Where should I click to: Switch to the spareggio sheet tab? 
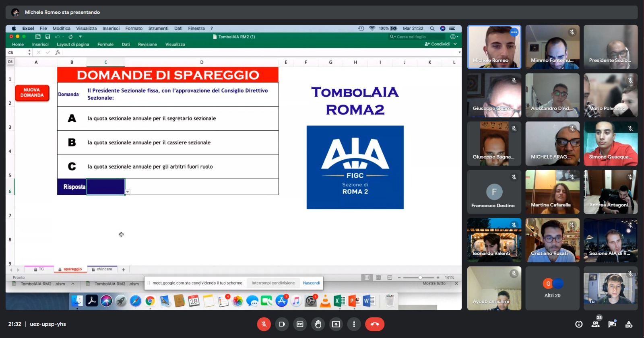tap(70, 269)
